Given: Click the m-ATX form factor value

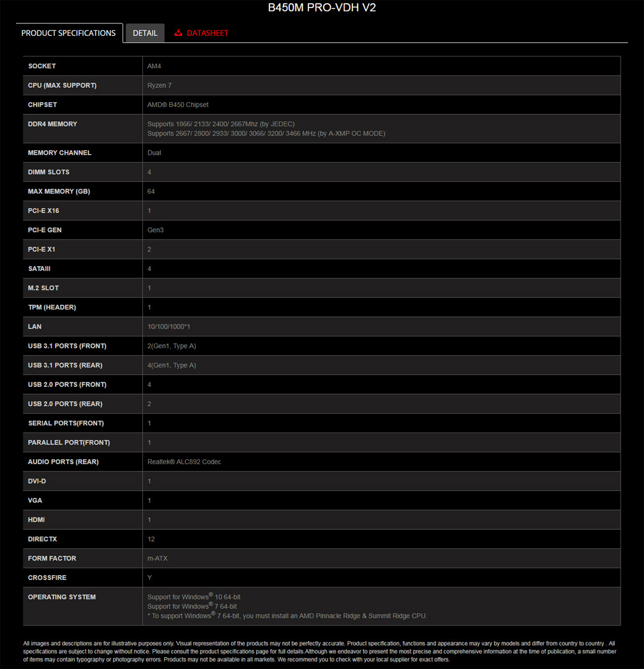Looking at the screenshot, I should point(157,558).
